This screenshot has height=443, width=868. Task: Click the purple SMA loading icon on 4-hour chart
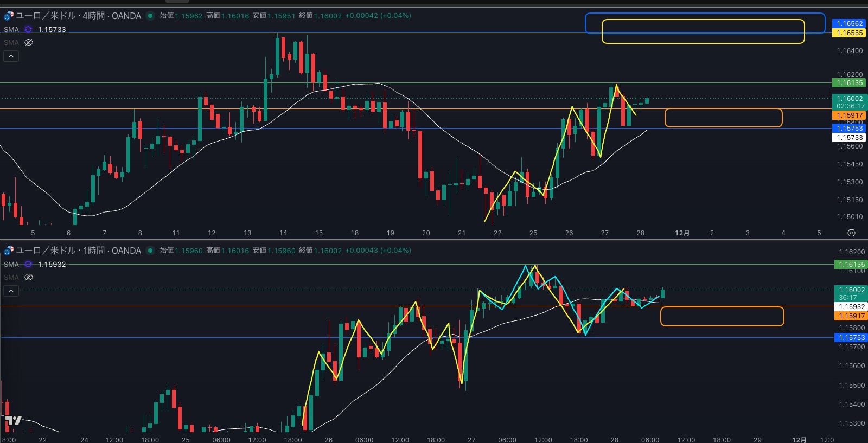tap(28, 29)
